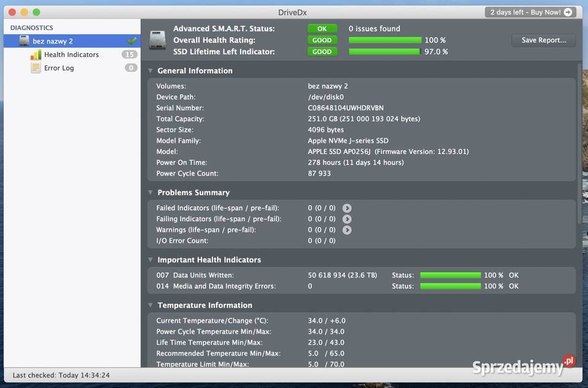Click power on time 278 hours value
Image resolution: width=588 pixels, height=388 pixels.
tap(355, 162)
